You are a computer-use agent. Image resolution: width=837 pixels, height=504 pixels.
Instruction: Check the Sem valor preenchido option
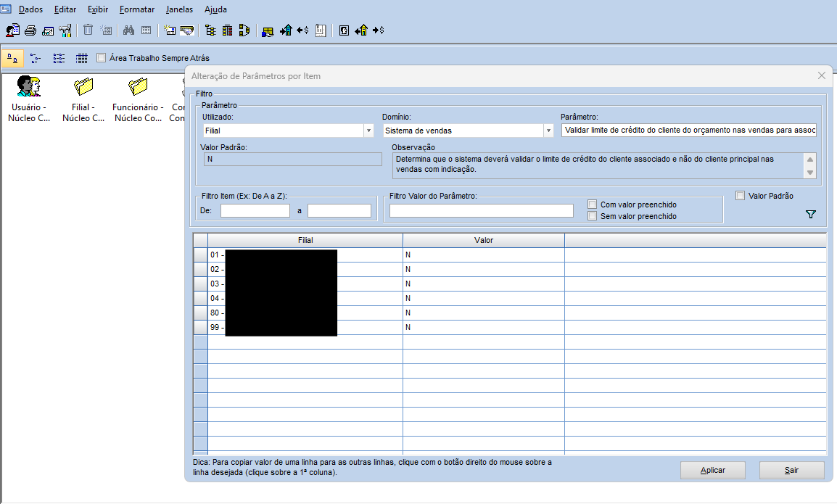coord(593,216)
